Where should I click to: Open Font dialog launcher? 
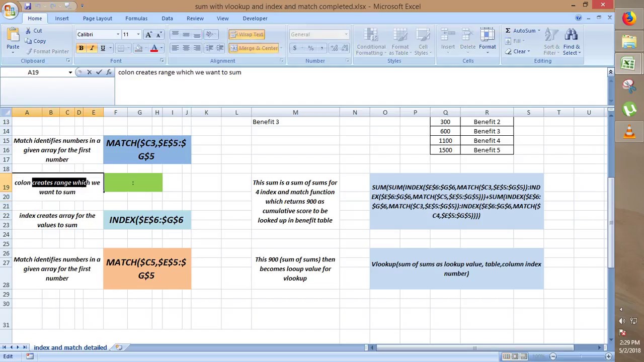point(162,61)
